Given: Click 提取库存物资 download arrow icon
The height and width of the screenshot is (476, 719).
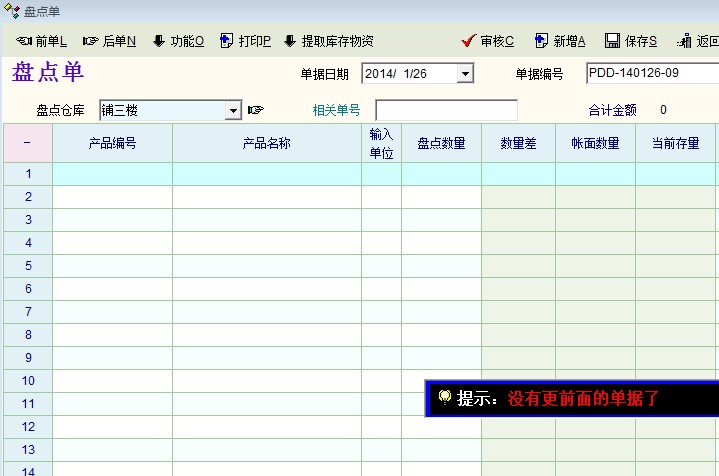Looking at the screenshot, I should [x=290, y=41].
